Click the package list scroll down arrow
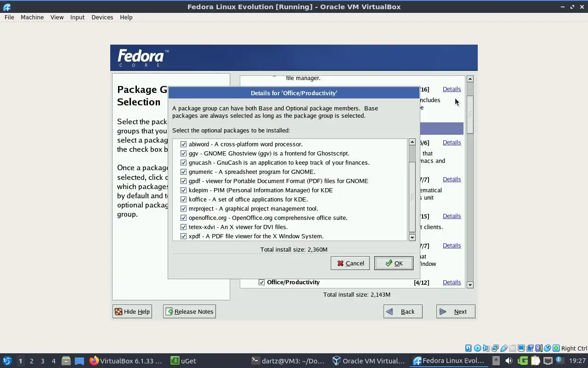Viewport: 588px width, 368px height. (x=412, y=237)
